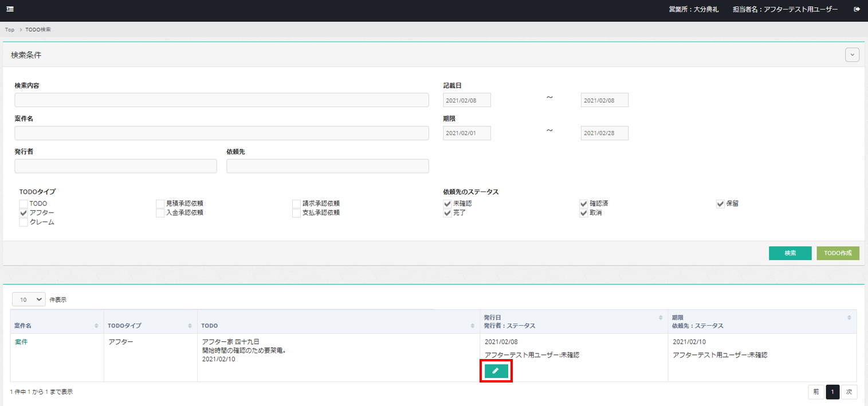
Task: Open the sidebar menu icon at top-left
Action: pos(10,9)
